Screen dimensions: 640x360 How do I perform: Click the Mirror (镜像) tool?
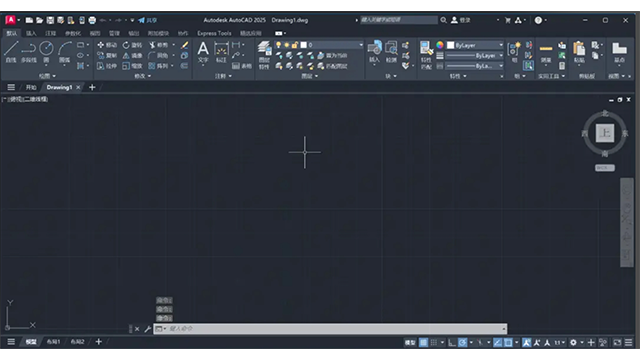(132, 56)
